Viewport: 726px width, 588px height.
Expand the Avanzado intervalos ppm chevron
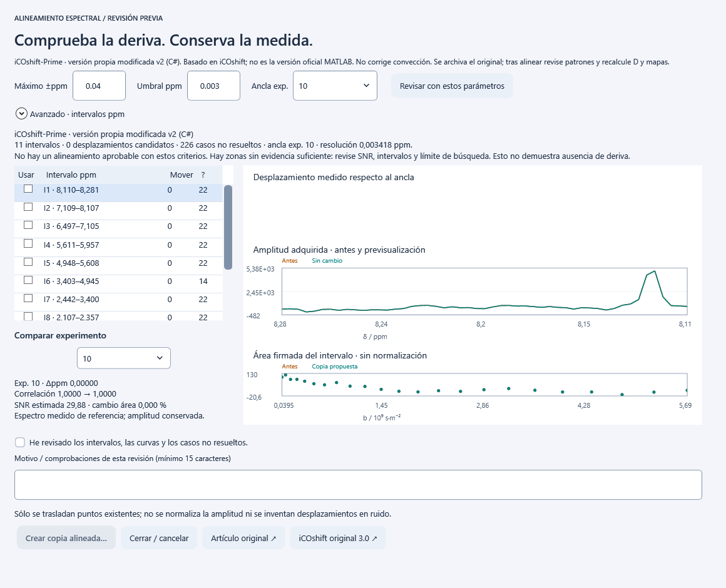[21, 113]
